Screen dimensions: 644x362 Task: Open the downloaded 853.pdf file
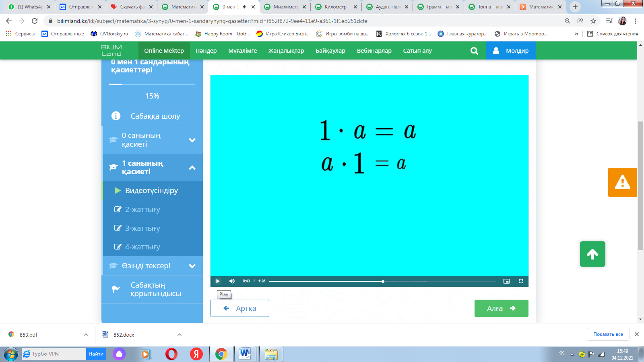(28, 335)
